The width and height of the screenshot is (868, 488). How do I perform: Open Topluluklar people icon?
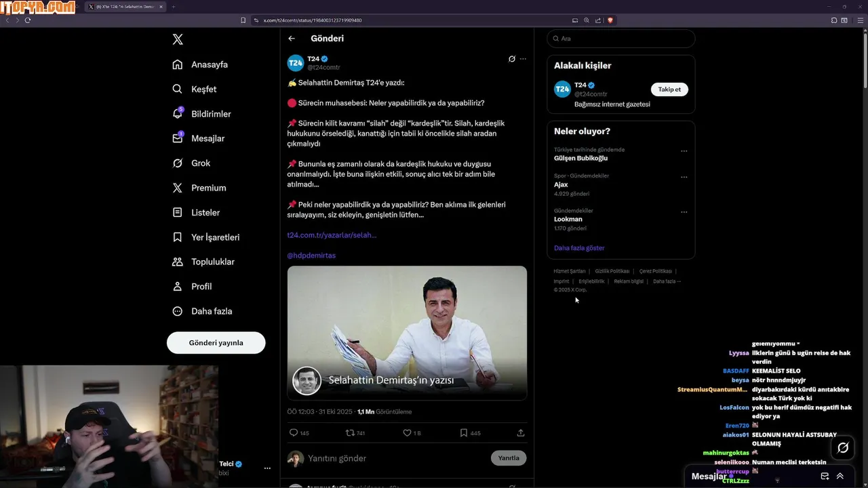pos(178,262)
